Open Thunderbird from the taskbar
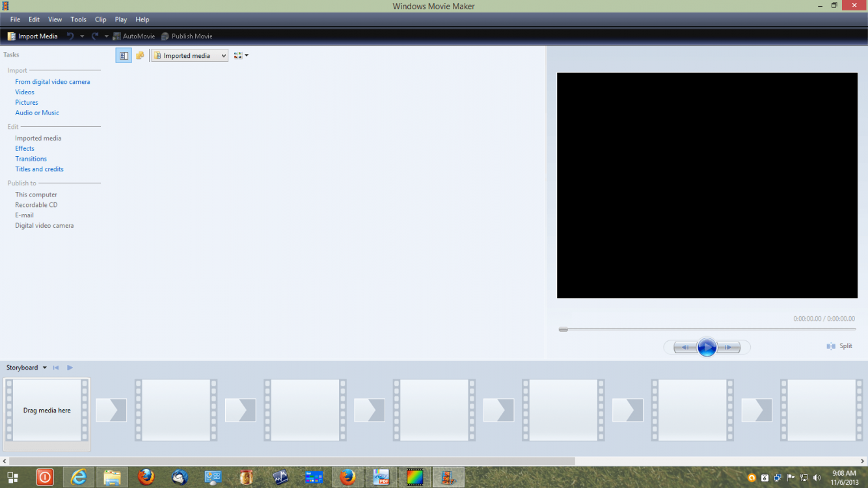This screenshot has width=868, height=488. coord(180,478)
